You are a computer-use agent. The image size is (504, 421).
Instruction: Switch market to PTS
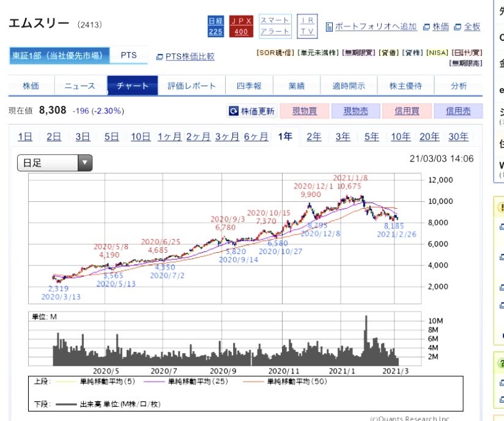[x=128, y=55]
